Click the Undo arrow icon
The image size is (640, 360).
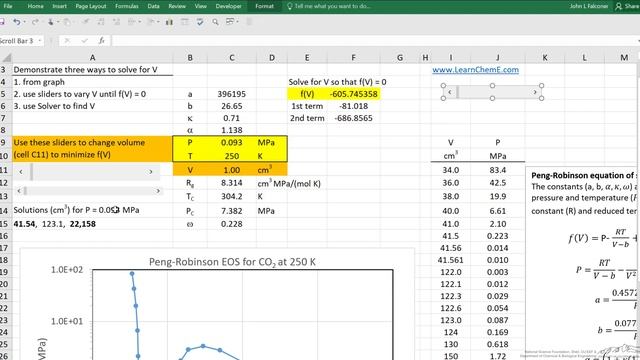point(16,22)
